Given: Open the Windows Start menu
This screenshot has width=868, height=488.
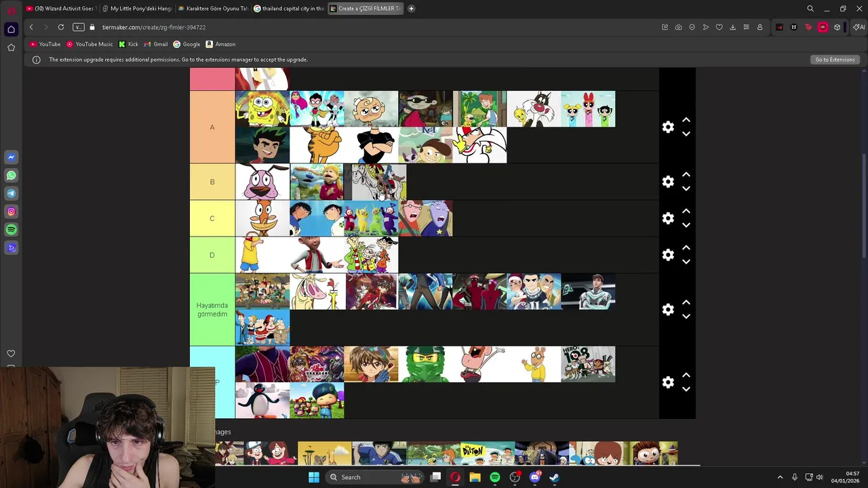Looking at the screenshot, I should (x=314, y=477).
